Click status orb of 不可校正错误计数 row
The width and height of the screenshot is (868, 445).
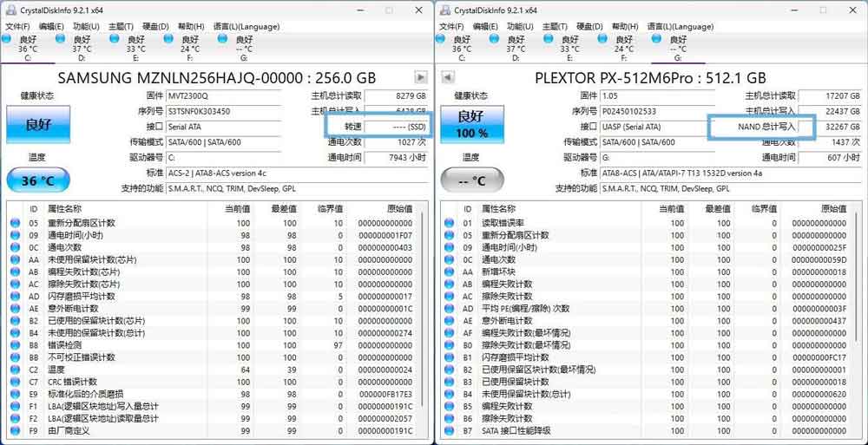(16, 357)
